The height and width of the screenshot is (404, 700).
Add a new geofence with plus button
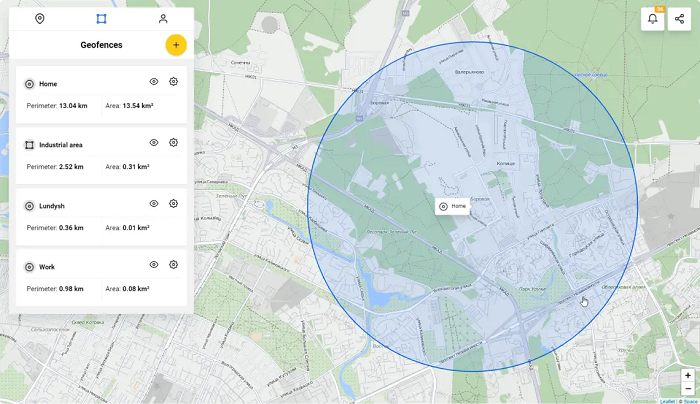pyautogui.click(x=175, y=45)
